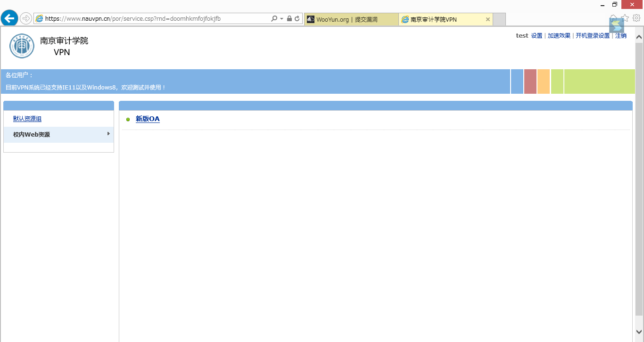Click the narrow green theme swatch

point(557,81)
